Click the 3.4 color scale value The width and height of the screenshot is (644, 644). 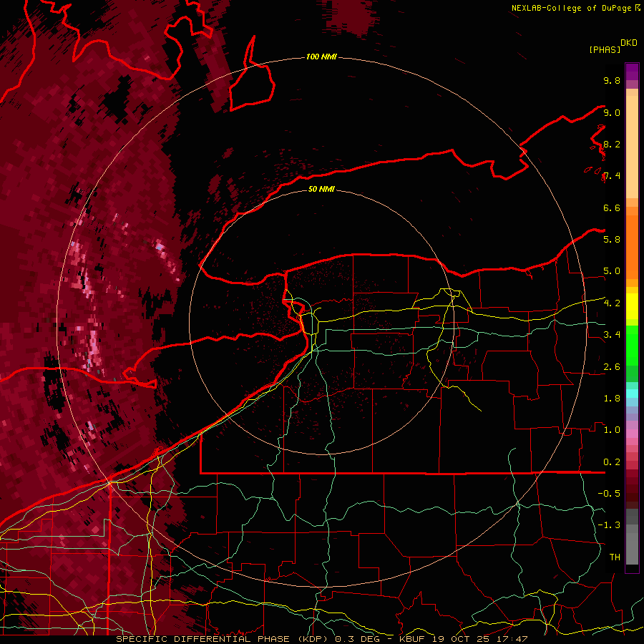click(612, 335)
